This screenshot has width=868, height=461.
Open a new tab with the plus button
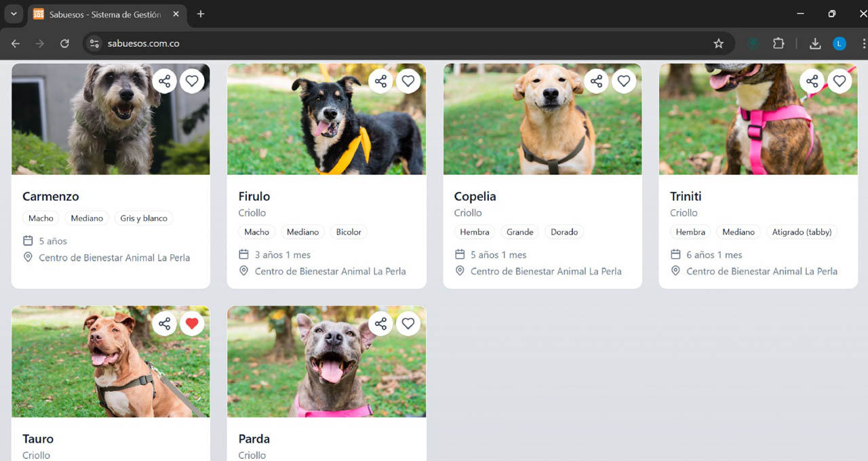pyautogui.click(x=200, y=14)
